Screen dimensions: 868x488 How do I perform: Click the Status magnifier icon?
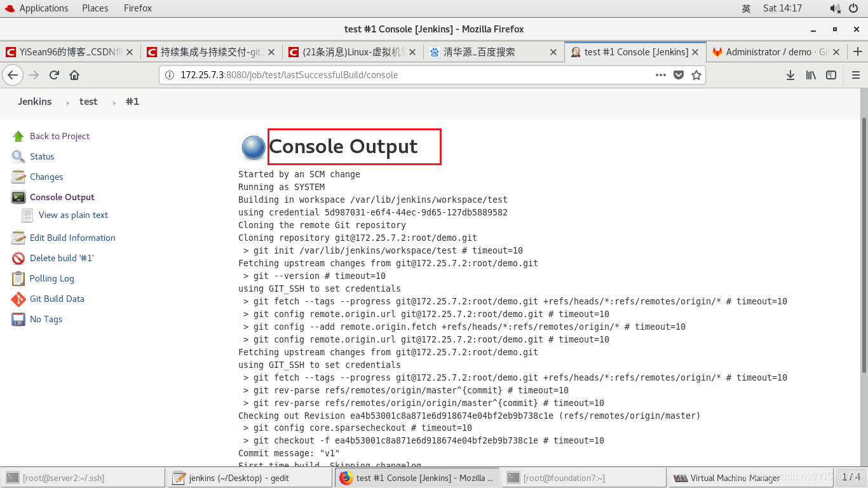(x=18, y=156)
